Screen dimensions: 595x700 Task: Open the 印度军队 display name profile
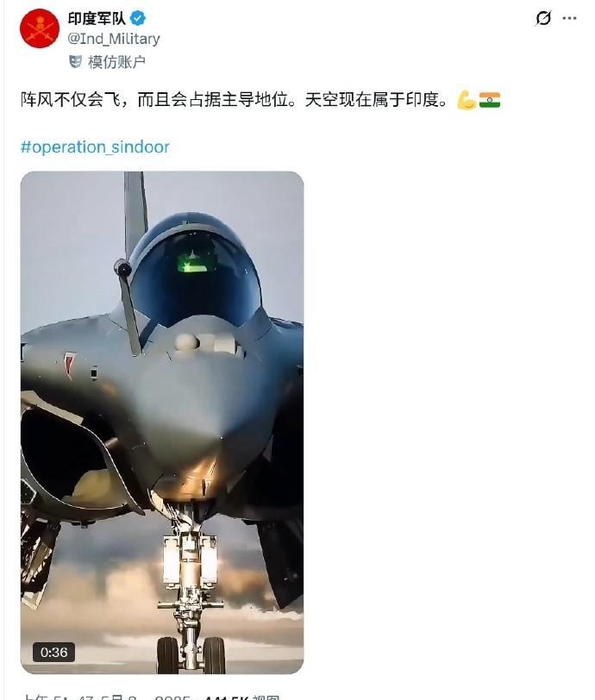pos(97,18)
